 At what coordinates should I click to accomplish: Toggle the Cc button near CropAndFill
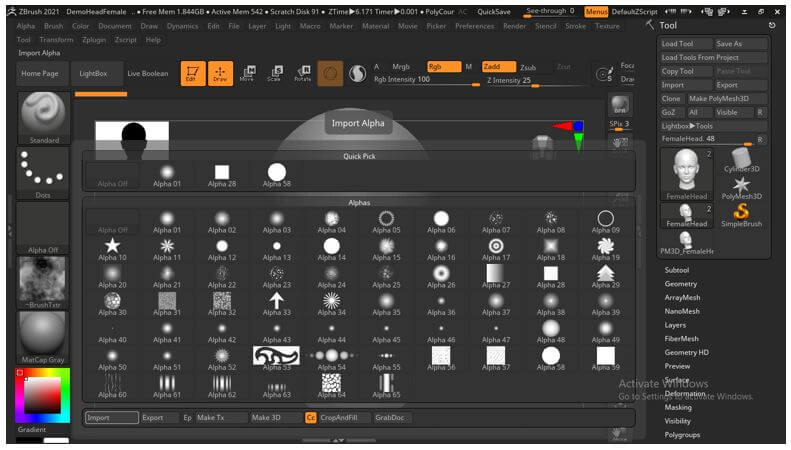(x=311, y=418)
